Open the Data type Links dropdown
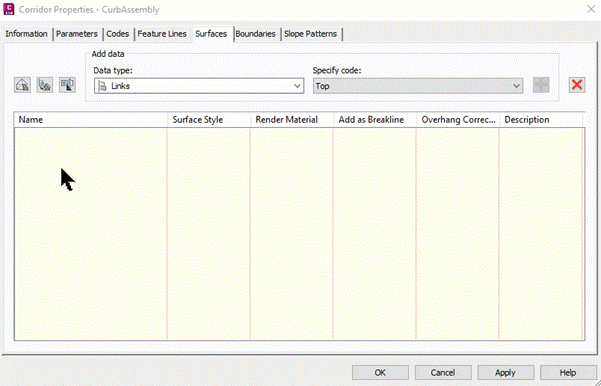Image resolution: width=601 pixels, height=386 pixels. pyautogui.click(x=199, y=86)
